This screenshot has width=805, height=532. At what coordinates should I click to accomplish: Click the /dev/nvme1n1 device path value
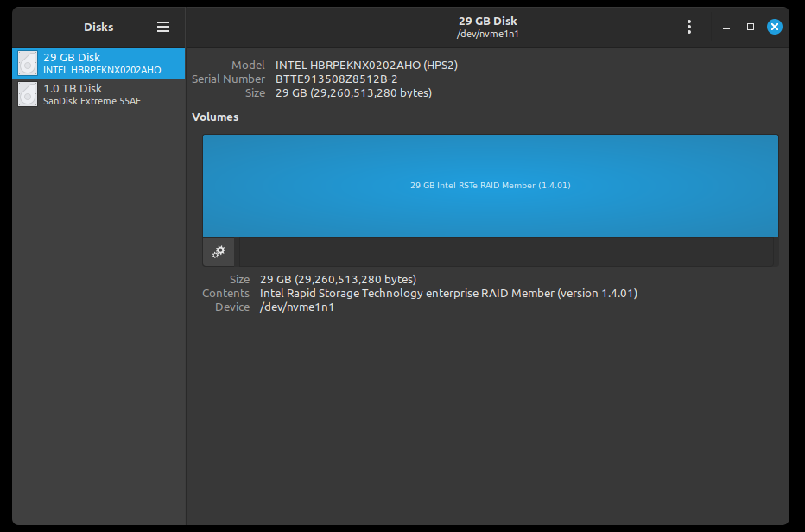point(297,307)
